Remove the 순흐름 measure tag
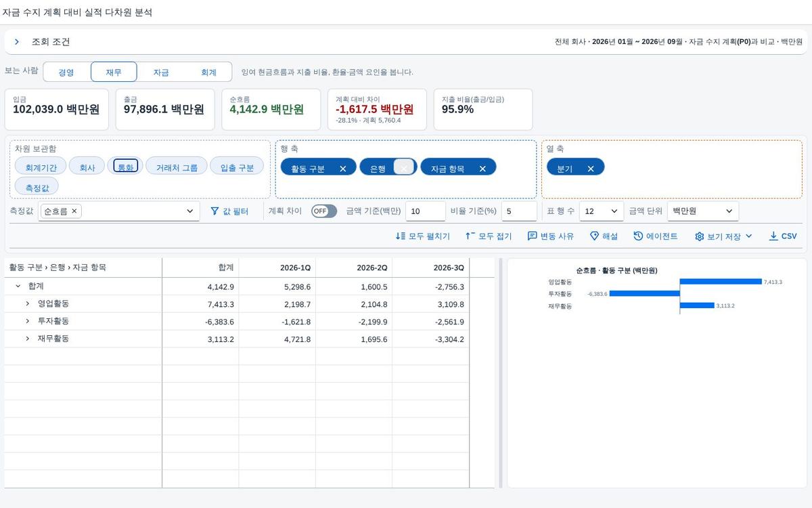The width and height of the screenshot is (812, 508). point(74,211)
